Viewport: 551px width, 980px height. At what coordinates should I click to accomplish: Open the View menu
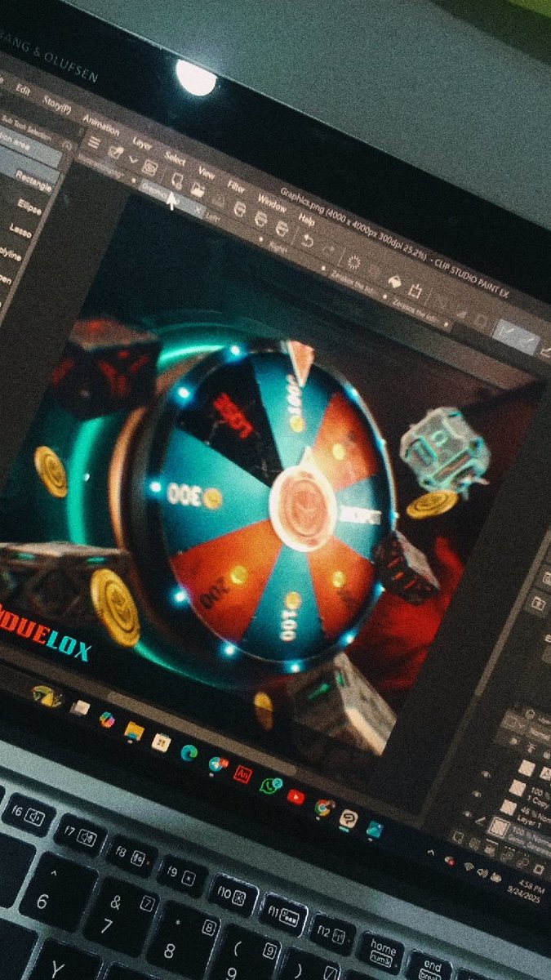(207, 171)
